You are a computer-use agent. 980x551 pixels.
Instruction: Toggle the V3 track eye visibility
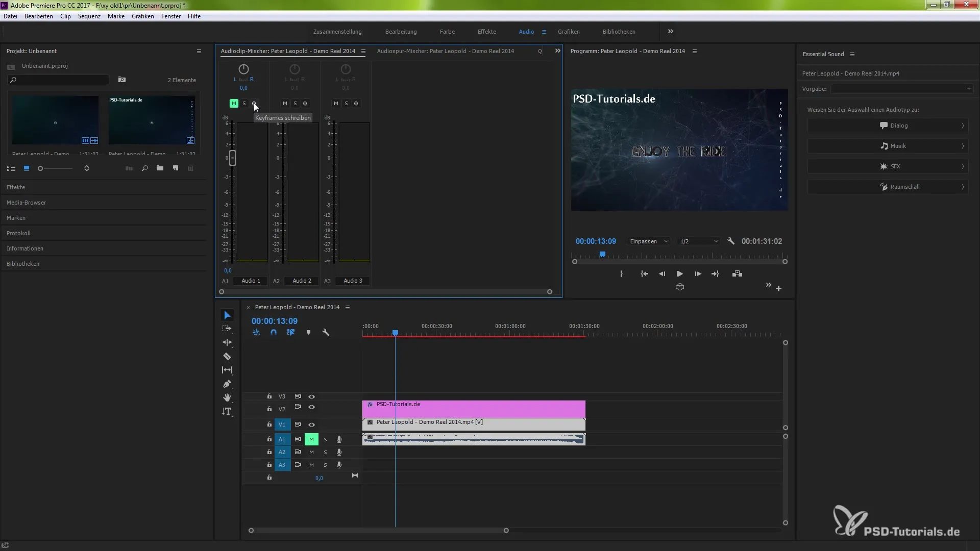pos(311,396)
